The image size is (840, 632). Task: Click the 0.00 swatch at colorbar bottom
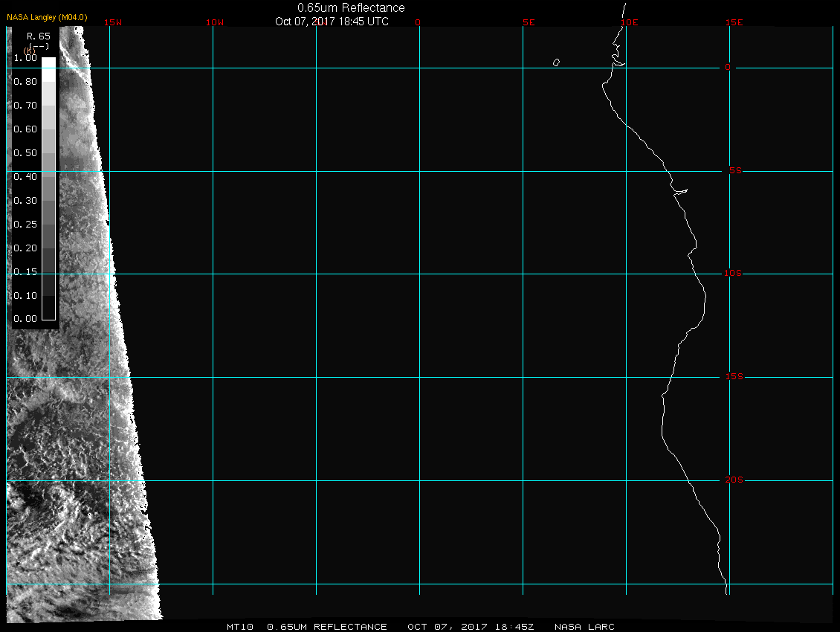point(48,314)
